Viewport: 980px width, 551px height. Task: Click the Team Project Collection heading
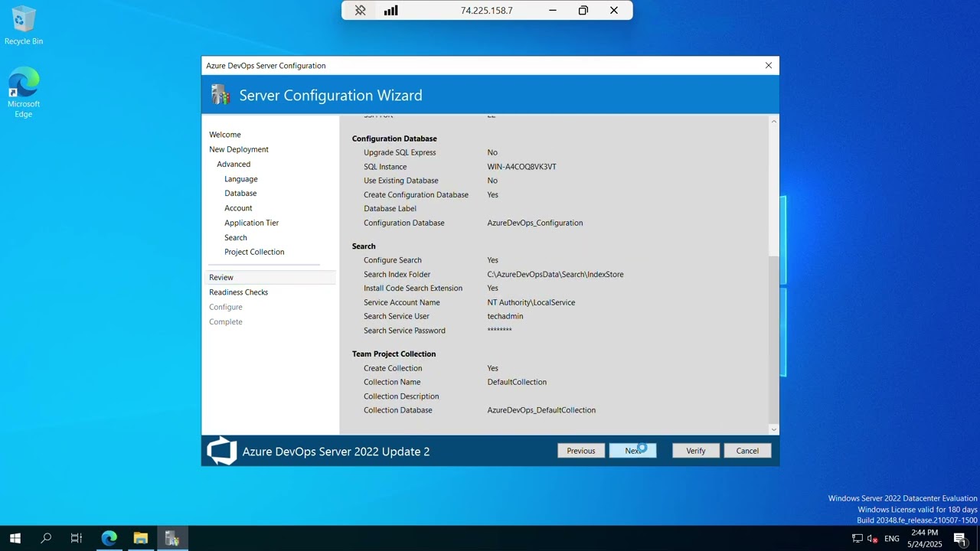pos(394,354)
